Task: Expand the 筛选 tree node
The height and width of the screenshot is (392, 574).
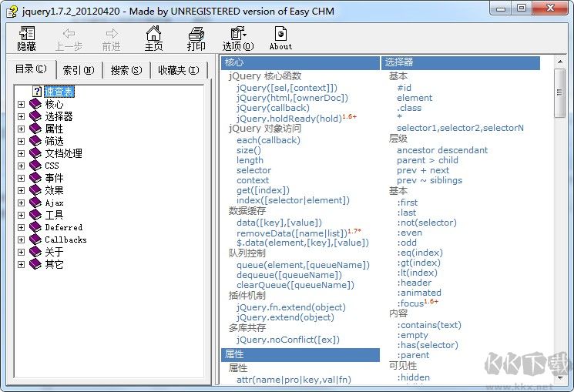Action: (22, 141)
